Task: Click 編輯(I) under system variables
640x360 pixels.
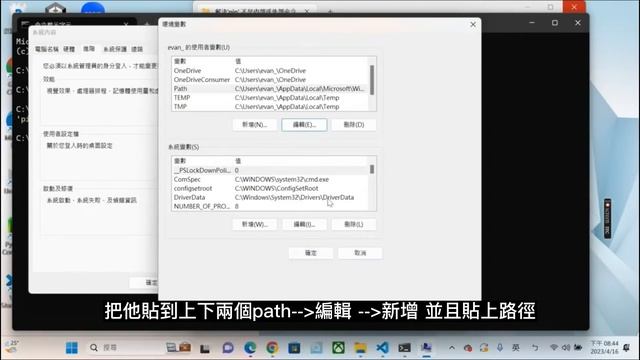Action: coord(304,224)
